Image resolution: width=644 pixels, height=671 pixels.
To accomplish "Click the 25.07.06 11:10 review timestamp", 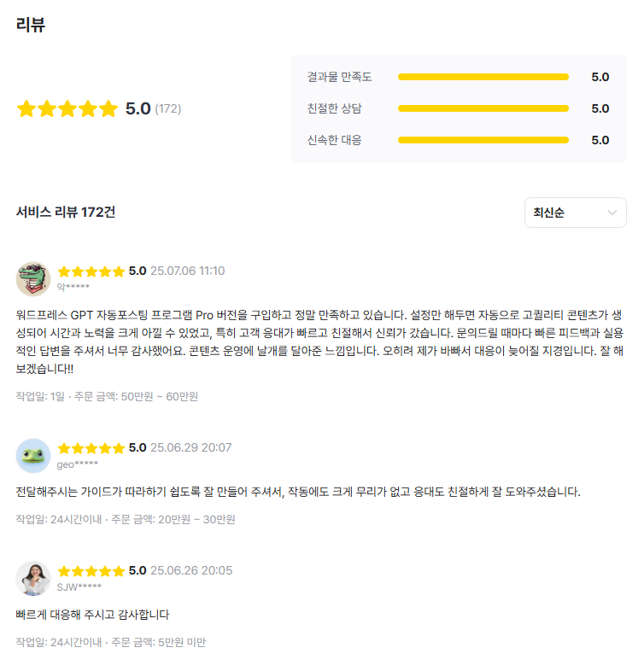I will (x=187, y=271).
